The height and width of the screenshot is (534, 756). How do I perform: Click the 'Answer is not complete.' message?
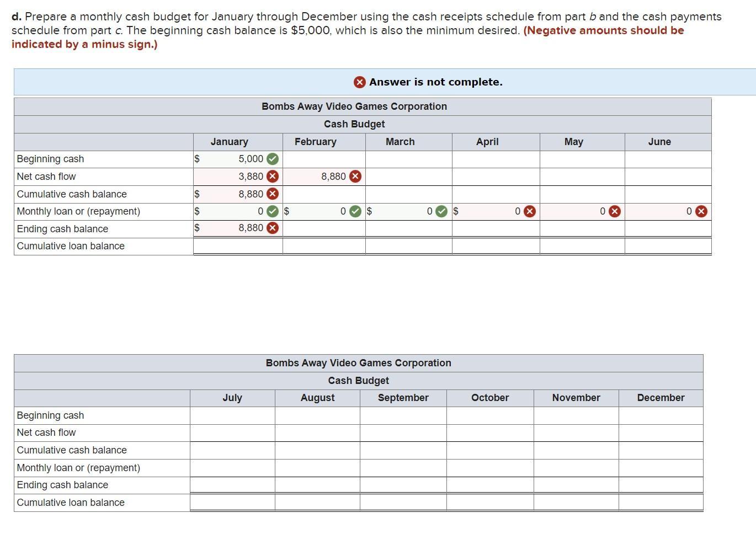pos(436,82)
